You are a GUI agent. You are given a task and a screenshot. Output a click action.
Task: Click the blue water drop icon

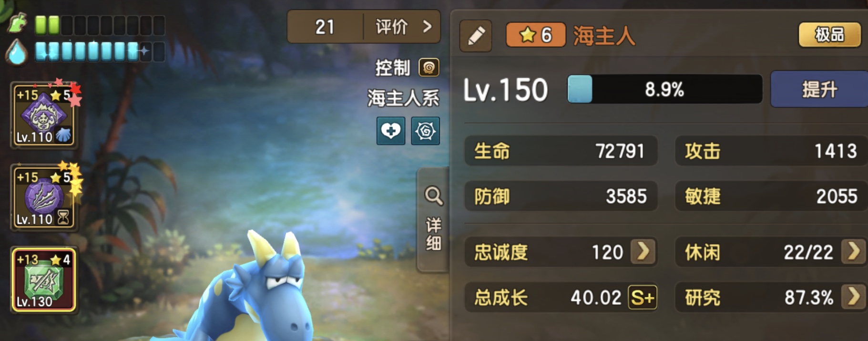tap(17, 52)
